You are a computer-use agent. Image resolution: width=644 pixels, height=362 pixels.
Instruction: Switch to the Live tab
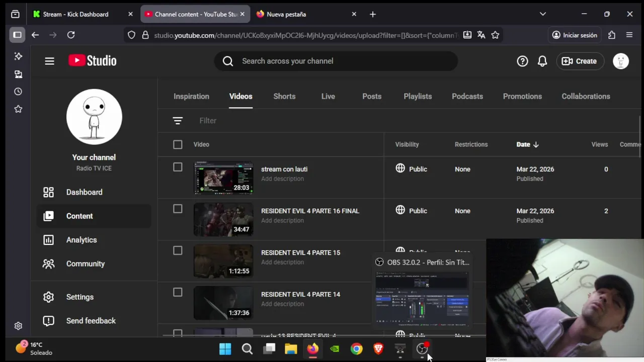pyautogui.click(x=328, y=97)
